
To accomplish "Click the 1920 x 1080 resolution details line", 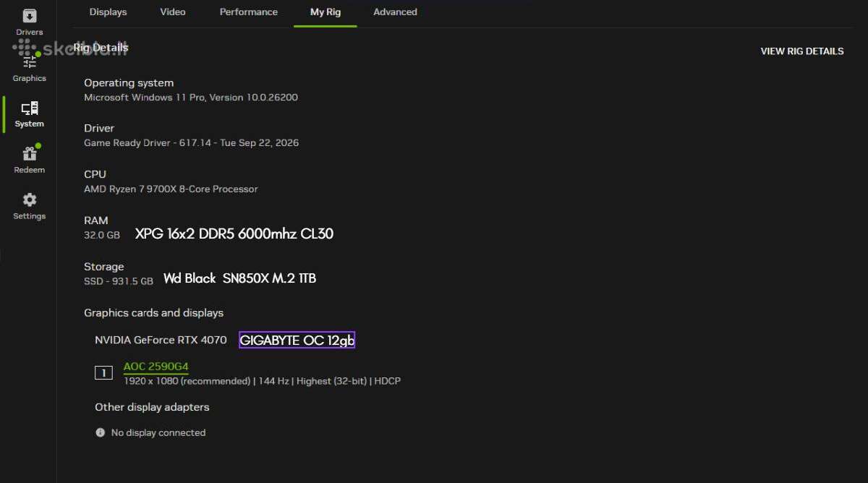I will point(262,381).
